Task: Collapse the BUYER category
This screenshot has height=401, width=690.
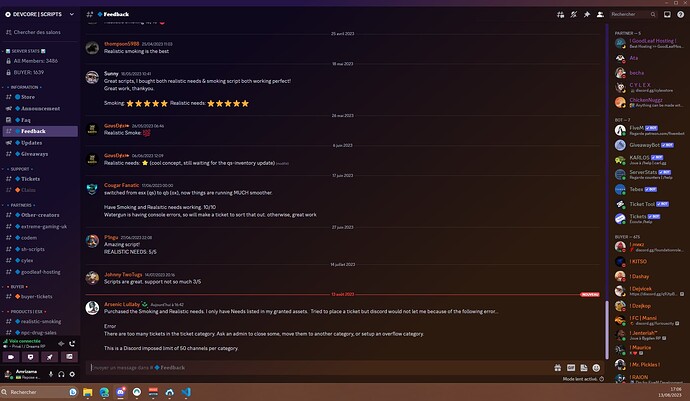Action: (x=18, y=287)
